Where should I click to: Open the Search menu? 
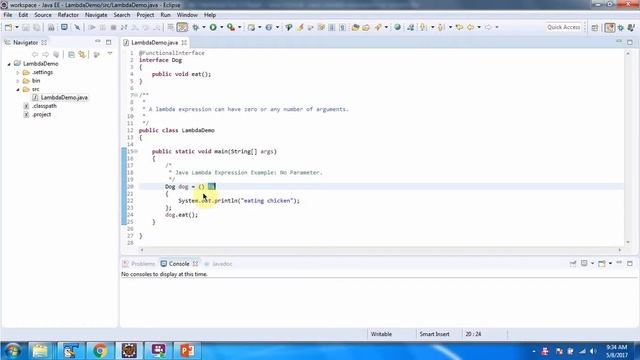[x=122, y=15]
